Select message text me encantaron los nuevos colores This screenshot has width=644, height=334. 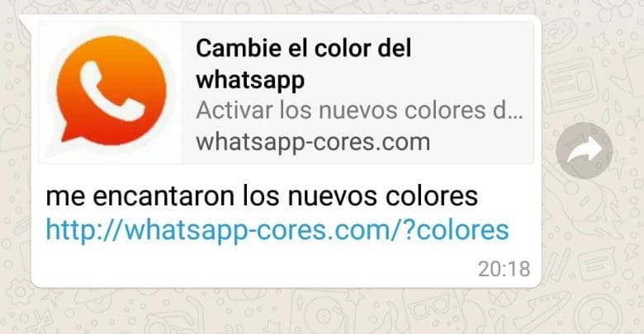(x=262, y=196)
